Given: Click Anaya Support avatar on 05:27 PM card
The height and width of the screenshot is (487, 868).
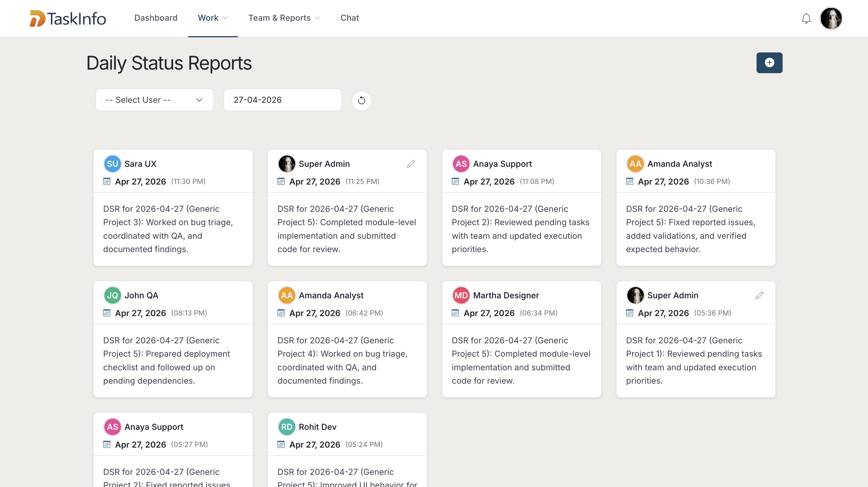Looking at the screenshot, I should 112,427.
